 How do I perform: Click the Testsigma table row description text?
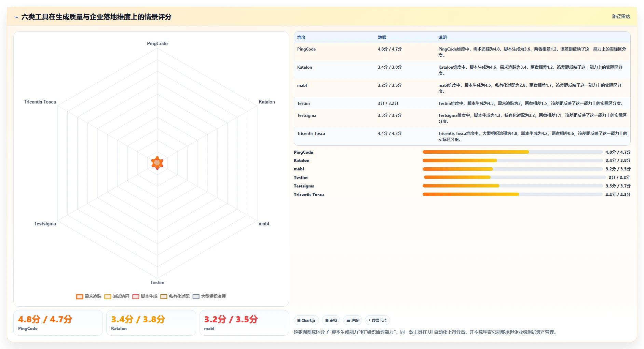tap(533, 118)
